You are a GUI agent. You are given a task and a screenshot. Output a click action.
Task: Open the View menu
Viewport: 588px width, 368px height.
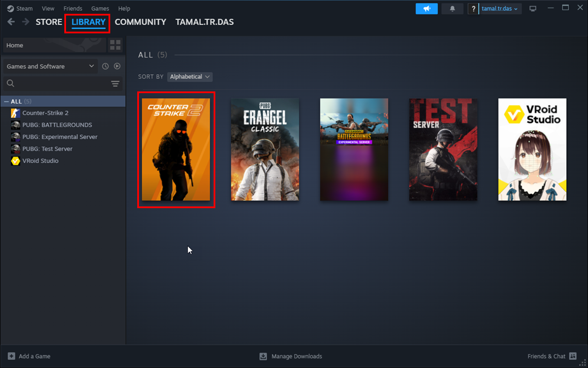coord(48,8)
